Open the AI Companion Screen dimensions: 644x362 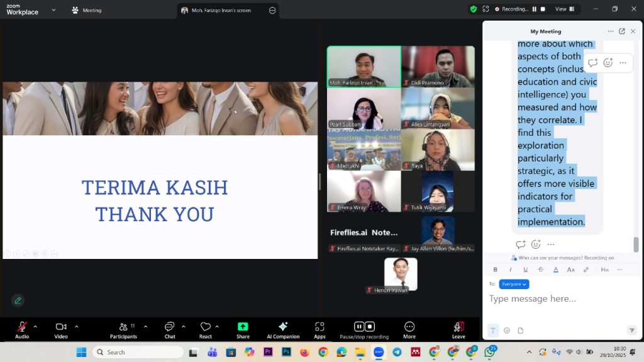click(283, 327)
